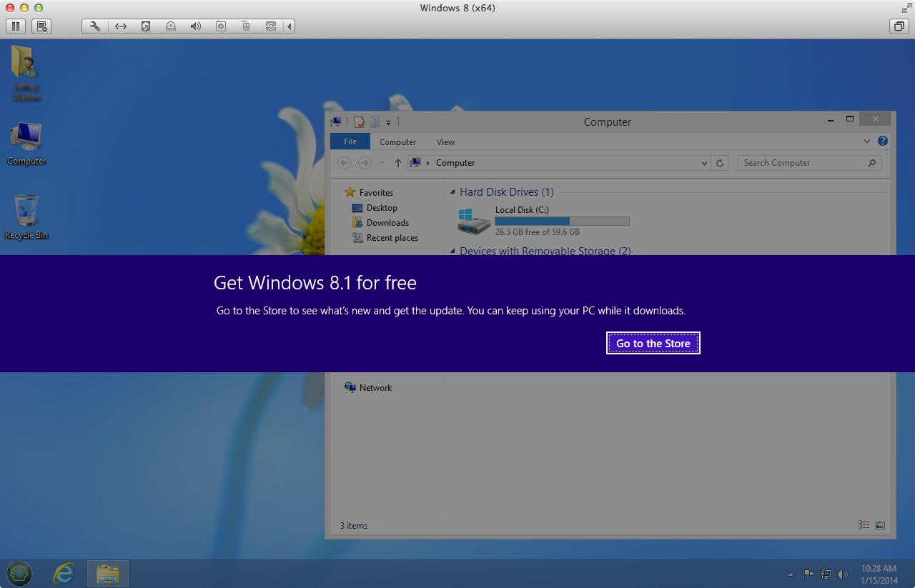Collapse the VM device toolbar arrow

pos(289,26)
